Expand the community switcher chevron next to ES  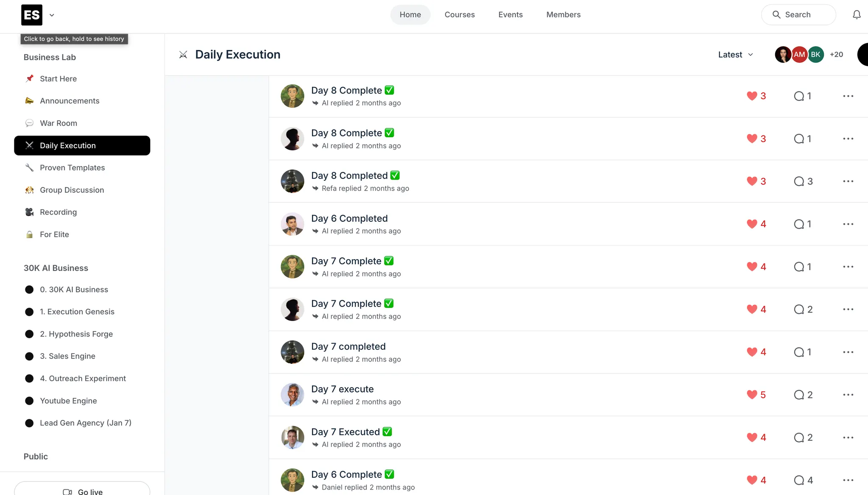52,15
